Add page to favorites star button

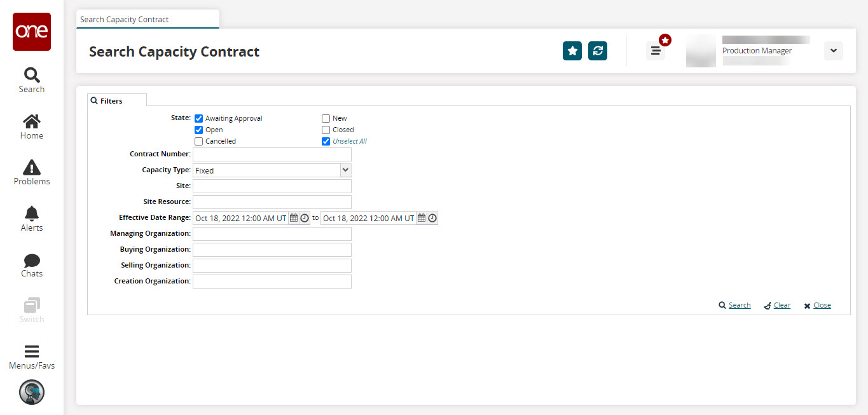[572, 51]
